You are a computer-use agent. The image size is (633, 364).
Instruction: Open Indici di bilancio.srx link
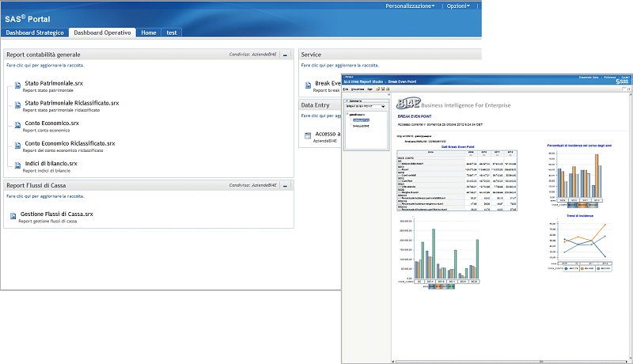click(51, 164)
